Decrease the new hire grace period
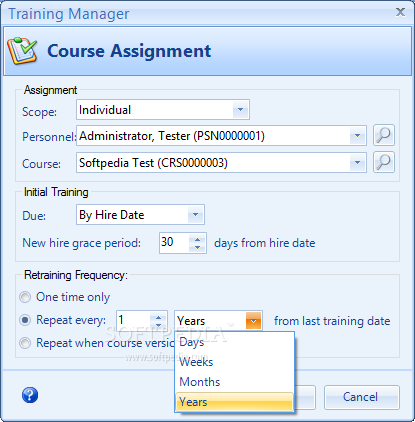This screenshot has height=422, width=415. (197, 247)
